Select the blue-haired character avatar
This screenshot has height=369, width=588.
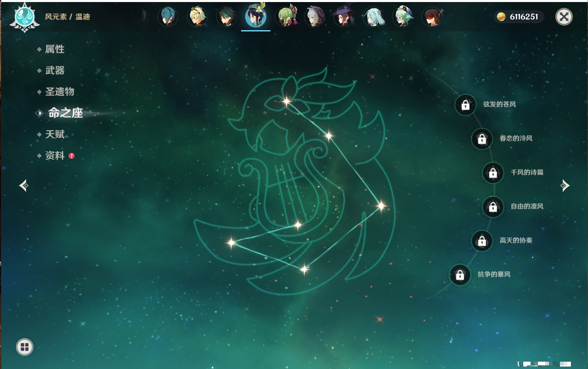168,17
